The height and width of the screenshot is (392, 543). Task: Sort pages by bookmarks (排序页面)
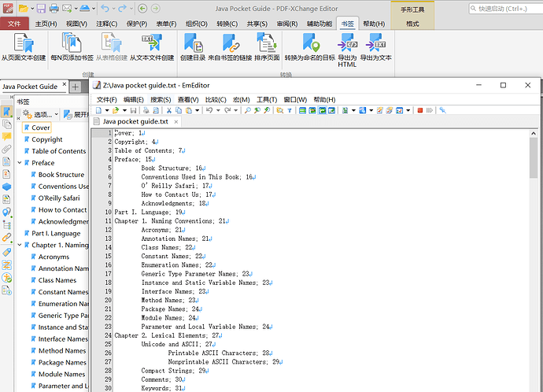coord(267,47)
